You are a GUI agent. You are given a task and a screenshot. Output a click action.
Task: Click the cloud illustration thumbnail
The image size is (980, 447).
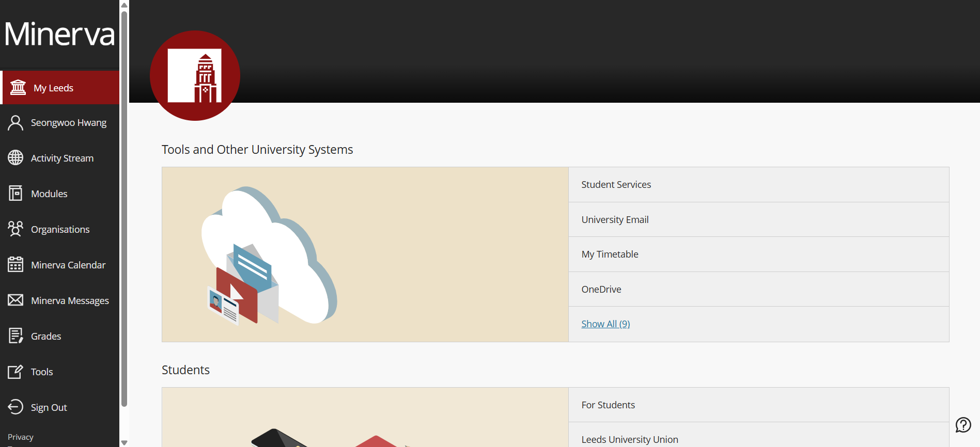(365, 254)
